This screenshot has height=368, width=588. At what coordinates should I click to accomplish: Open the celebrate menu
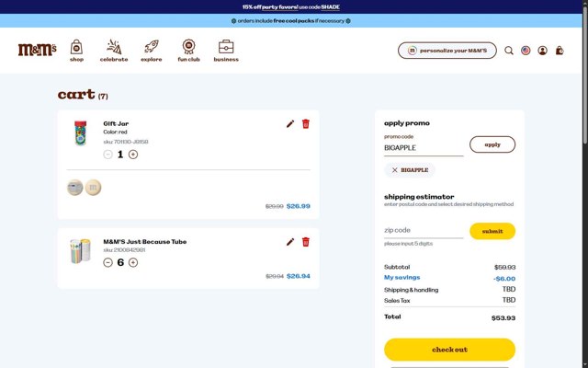coord(114,51)
